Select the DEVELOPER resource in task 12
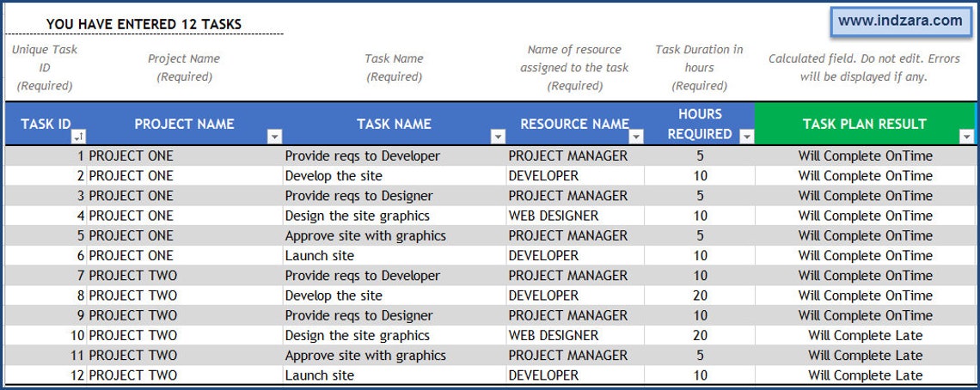980x390 pixels. [x=575, y=375]
